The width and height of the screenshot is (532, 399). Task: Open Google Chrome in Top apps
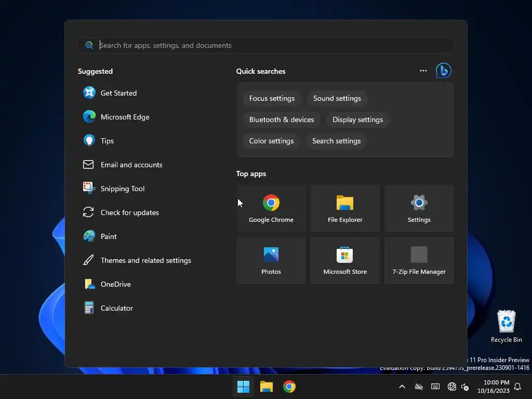pyautogui.click(x=271, y=208)
